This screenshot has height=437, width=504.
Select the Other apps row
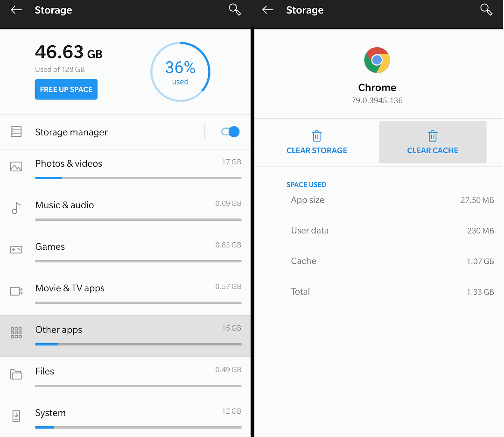pyautogui.click(x=125, y=331)
